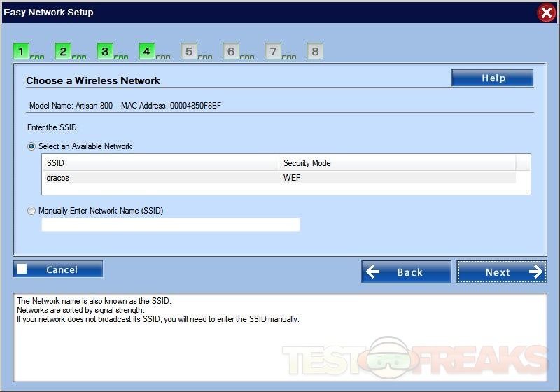Go Back to previous step

(x=406, y=272)
